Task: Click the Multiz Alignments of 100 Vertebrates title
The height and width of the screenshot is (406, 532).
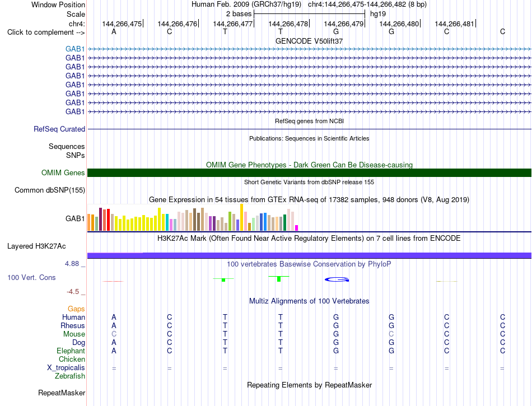Action: tap(309, 301)
